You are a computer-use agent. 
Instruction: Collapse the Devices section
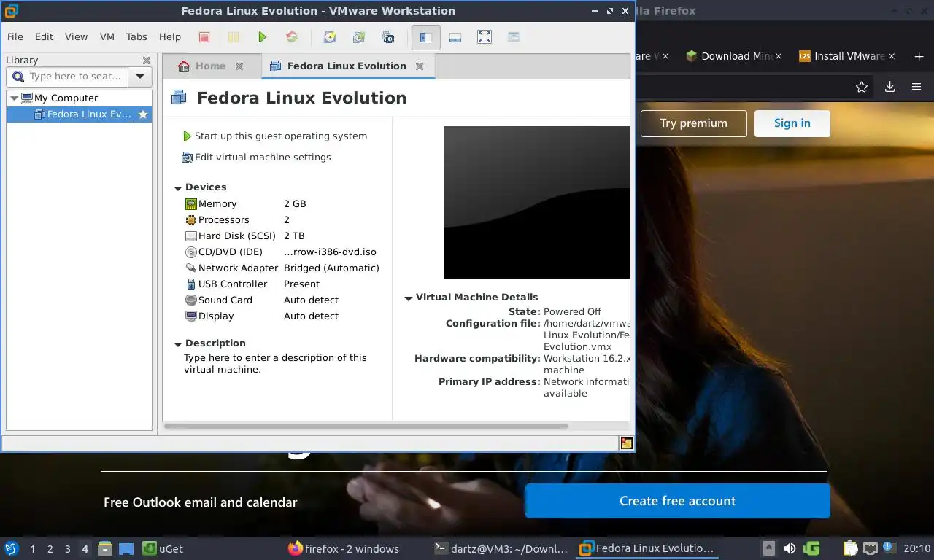coord(178,188)
